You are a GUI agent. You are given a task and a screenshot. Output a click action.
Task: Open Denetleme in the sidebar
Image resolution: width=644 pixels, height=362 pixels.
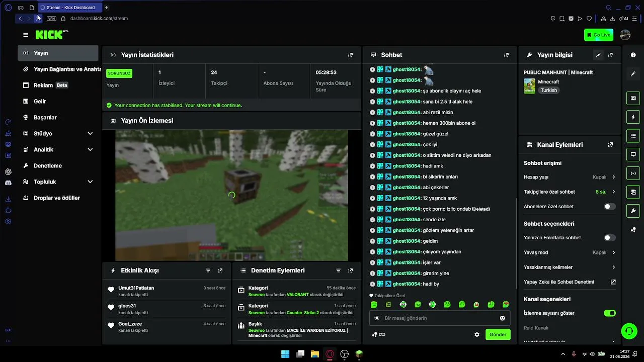(x=58, y=165)
